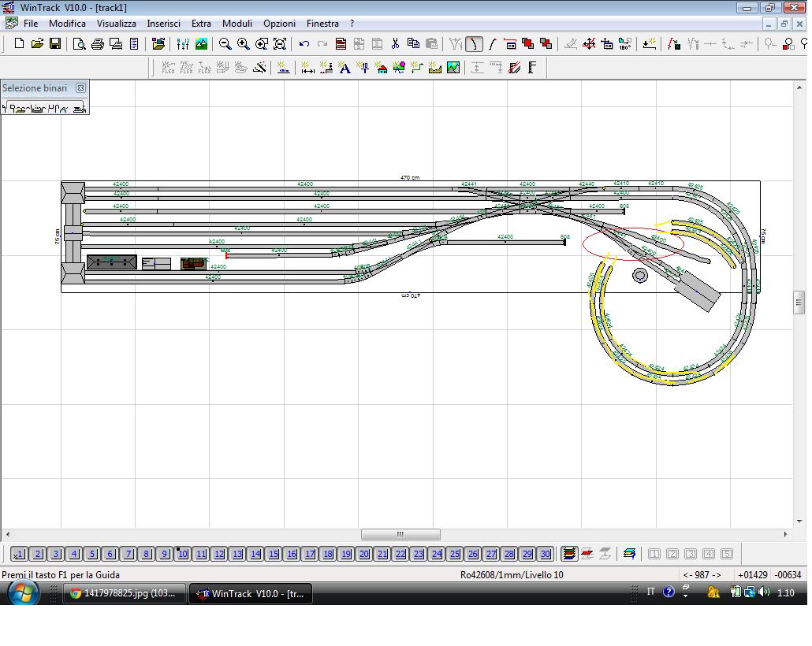Insert a dimension line with arrows icon

307,68
